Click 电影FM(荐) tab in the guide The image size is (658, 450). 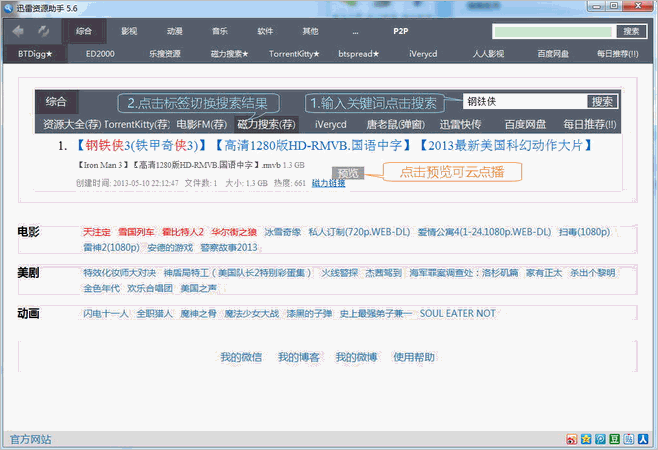[x=201, y=124]
